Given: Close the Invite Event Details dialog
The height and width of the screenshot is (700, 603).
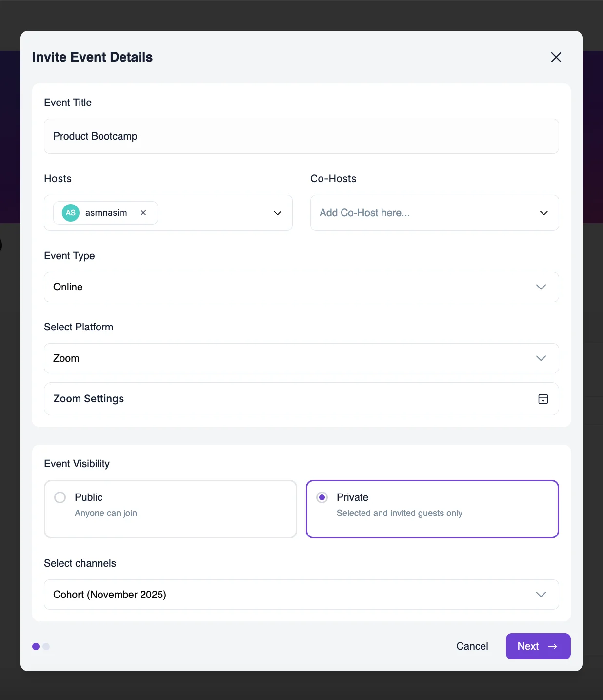Looking at the screenshot, I should pyautogui.click(x=556, y=57).
